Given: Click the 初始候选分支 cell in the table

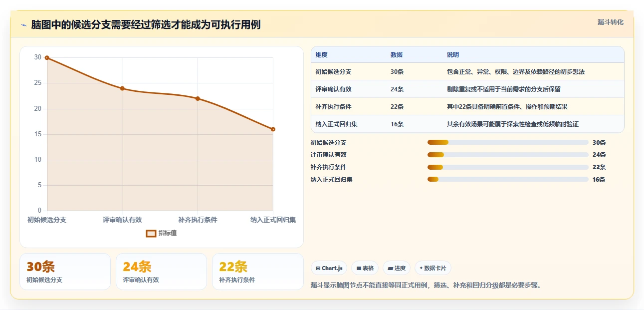Looking at the screenshot, I should click(333, 72).
